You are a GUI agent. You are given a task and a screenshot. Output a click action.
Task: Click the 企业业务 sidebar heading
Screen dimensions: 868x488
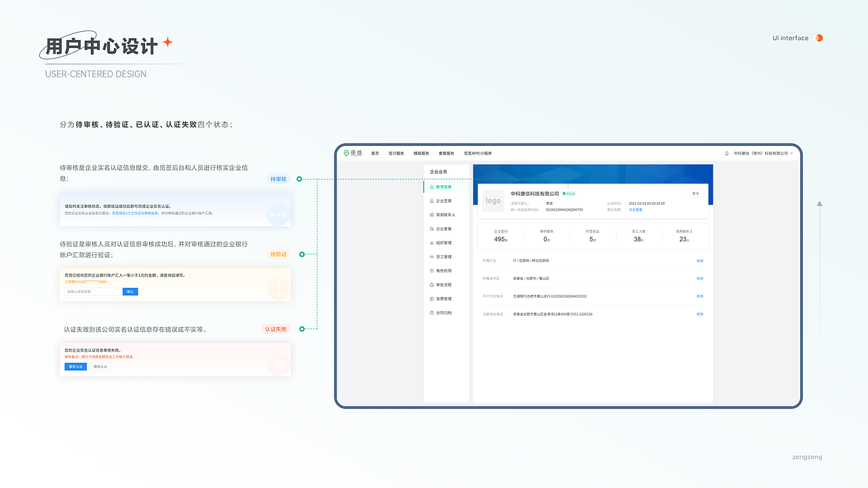coord(439,172)
